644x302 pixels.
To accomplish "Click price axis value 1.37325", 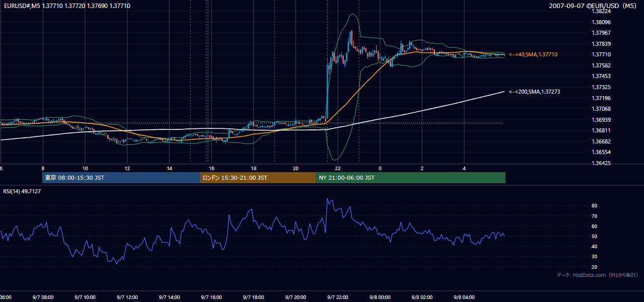I will tap(601, 87).
